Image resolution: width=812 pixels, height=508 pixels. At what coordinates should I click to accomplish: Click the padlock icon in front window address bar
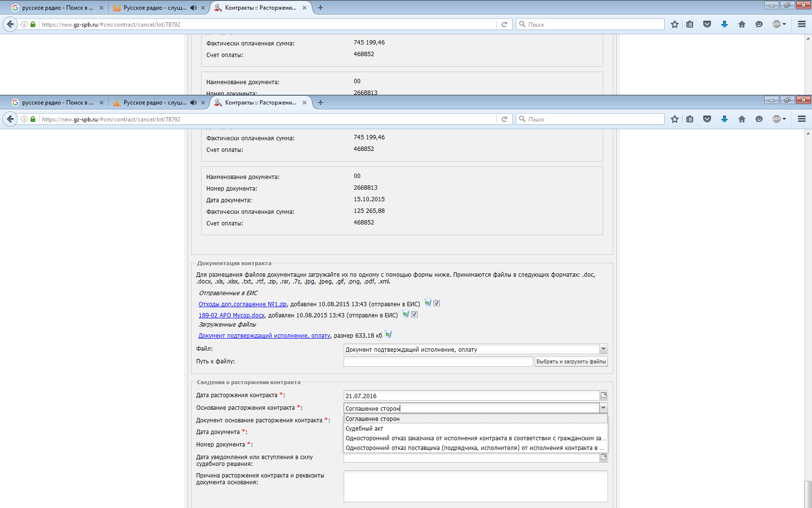point(33,119)
